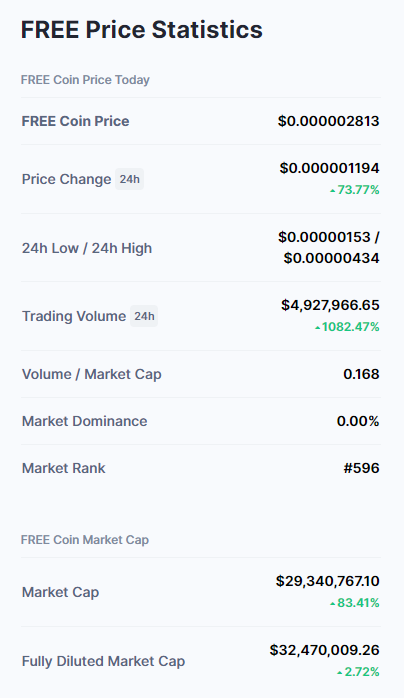The height and width of the screenshot is (698, 404).
Task: Click the 24h Low / 24h High label
Action: click(87, 248)
